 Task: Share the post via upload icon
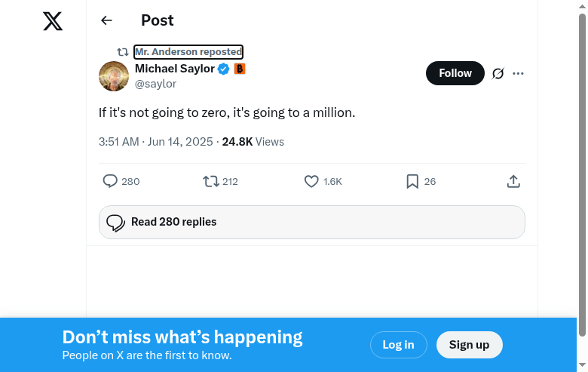coord(513,181)
